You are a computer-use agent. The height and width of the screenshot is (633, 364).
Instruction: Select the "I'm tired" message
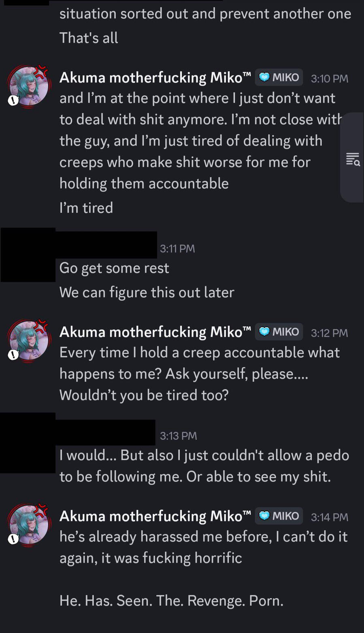pos(86,208)
